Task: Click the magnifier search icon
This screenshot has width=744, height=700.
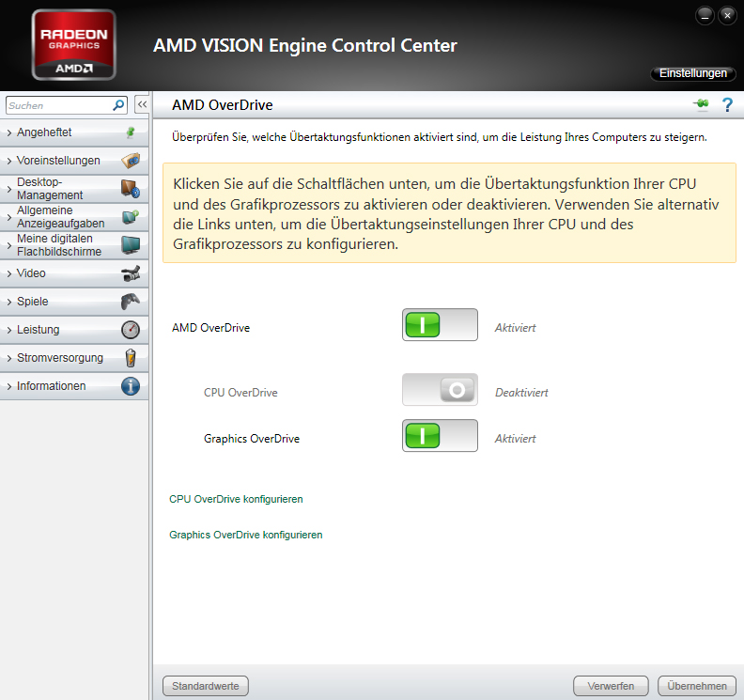Action: (118, 105)
